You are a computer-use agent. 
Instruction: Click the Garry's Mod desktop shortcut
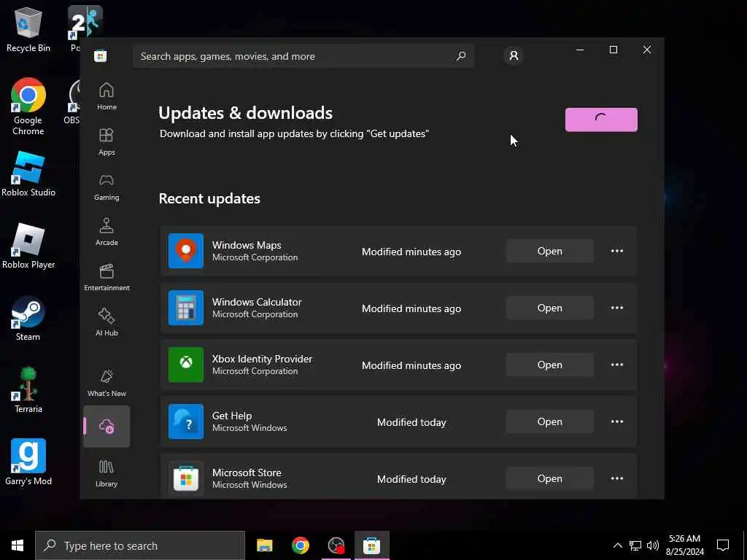tap(28, 462)
